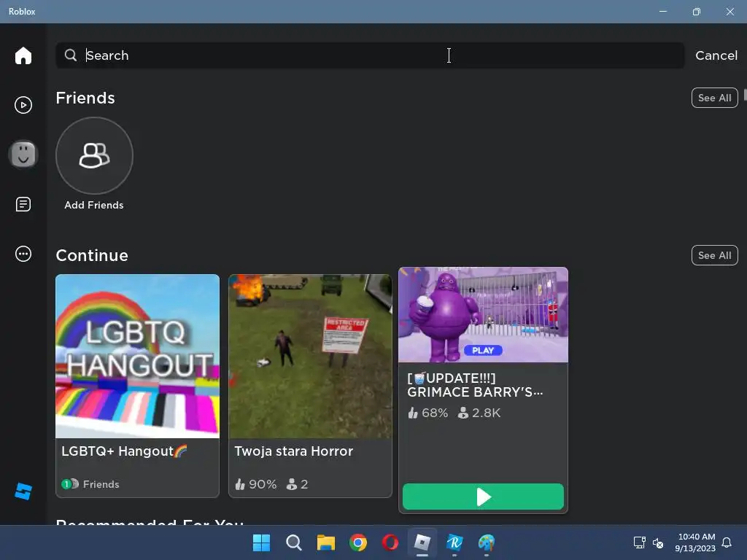The height and width of the screenshot is (560, 747).
Task: Click the blue R app taskbar icon
Action: pos(454,542)
